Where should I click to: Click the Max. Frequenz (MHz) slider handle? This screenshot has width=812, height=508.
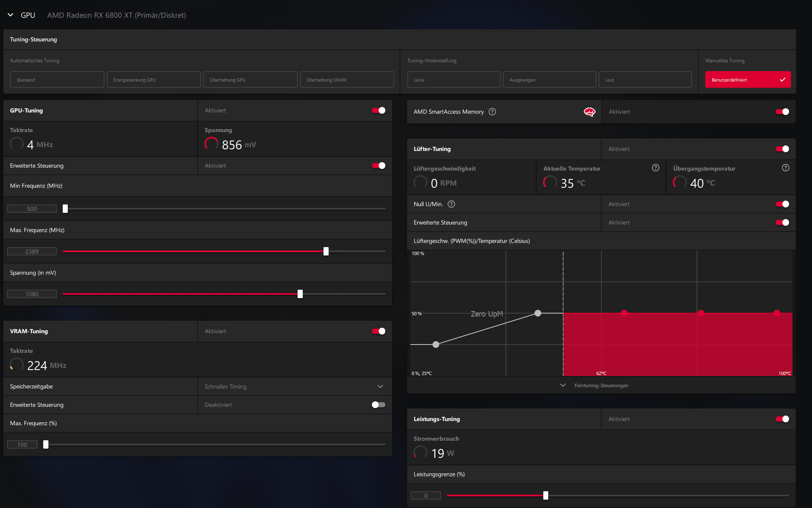[x=326, y=251]
